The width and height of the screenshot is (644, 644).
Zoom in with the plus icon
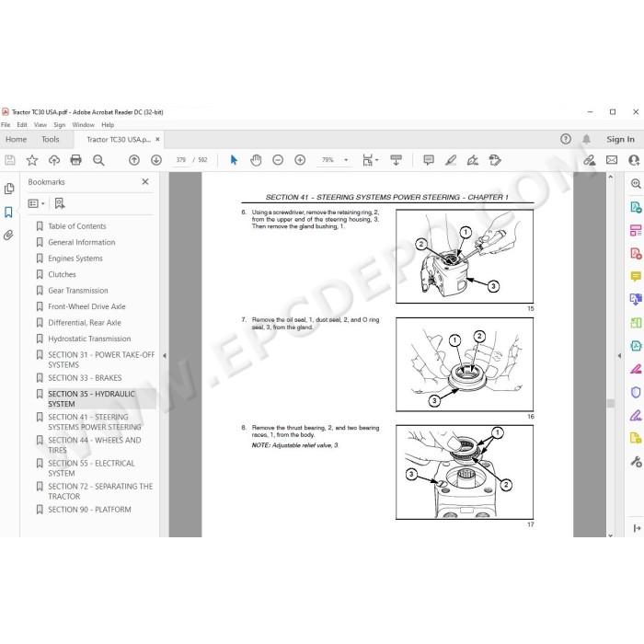pyautogui.click(x=300, y=160)
